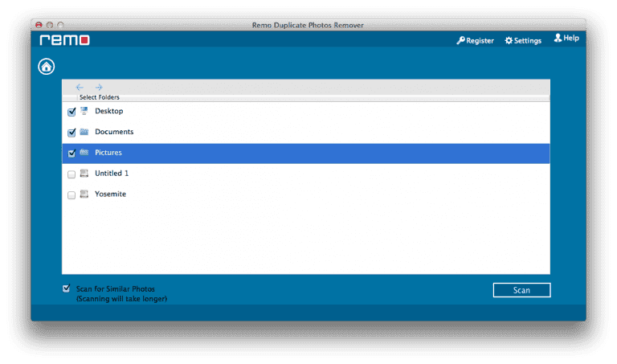Image resolution: width=617 pixels, height=364 pixels.
Task: Click the back navigation arrow
Action: click(x=80, y=87)
